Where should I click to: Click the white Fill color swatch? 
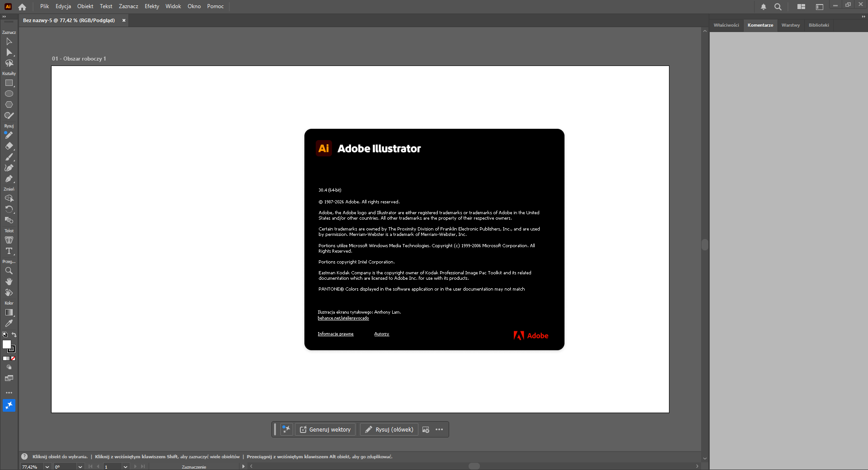(7, 344)
